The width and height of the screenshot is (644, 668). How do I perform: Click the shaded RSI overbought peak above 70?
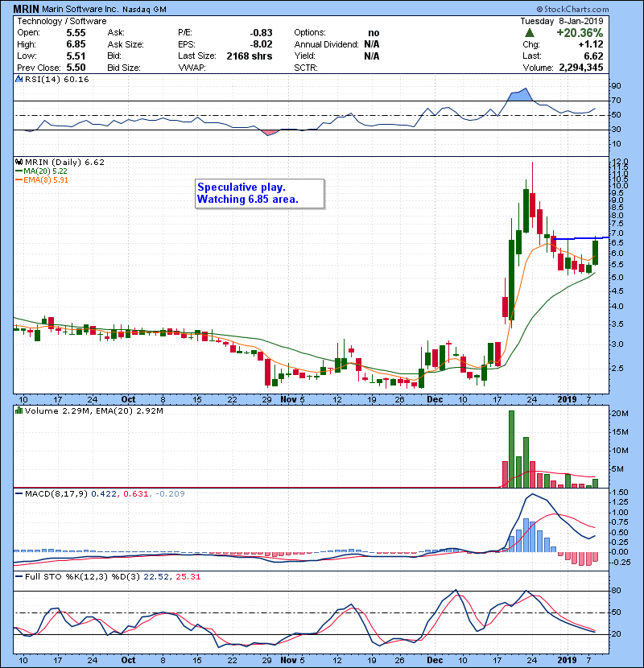pyautogui.click(x=520, y=95)
